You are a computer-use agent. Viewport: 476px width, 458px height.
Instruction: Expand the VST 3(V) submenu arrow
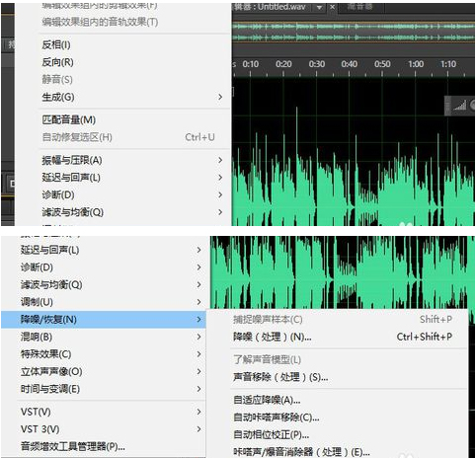(198, 429)
